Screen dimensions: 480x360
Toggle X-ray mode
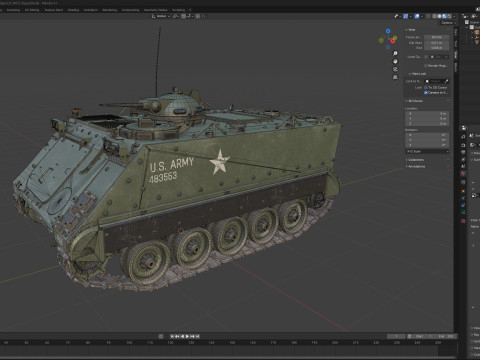pyautogui.click(x=428, y=16)
